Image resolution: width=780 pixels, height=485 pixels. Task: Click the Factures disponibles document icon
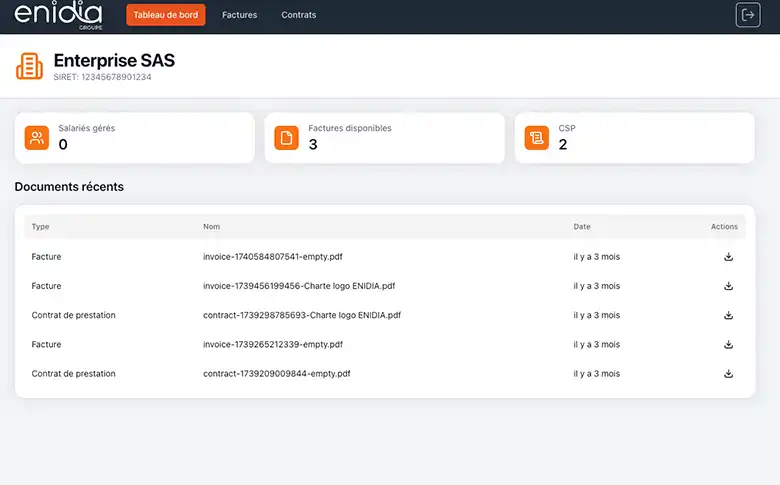(287, 138)
